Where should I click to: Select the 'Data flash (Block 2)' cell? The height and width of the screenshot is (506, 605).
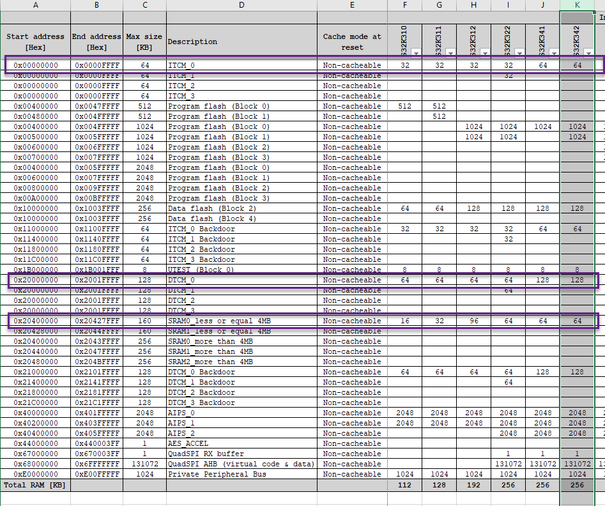[242, 208]
